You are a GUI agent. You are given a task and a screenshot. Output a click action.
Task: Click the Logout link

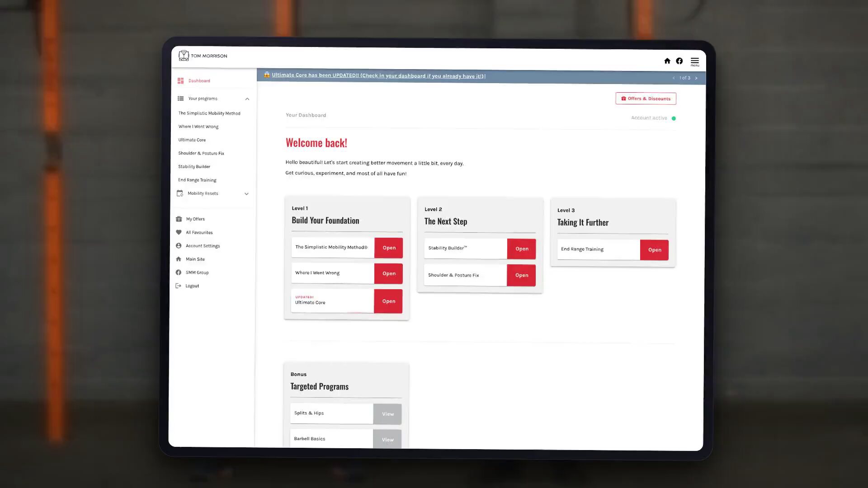click(192, 286)
